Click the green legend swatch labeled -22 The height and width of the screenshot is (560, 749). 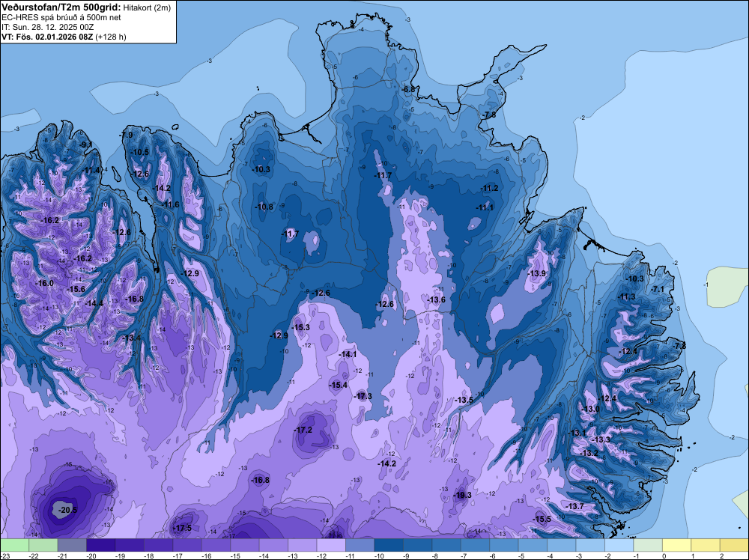coord(43,545)
